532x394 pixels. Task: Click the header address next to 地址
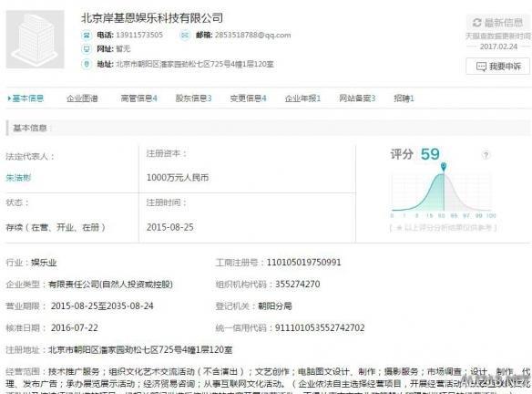click(x=195, y=64)
